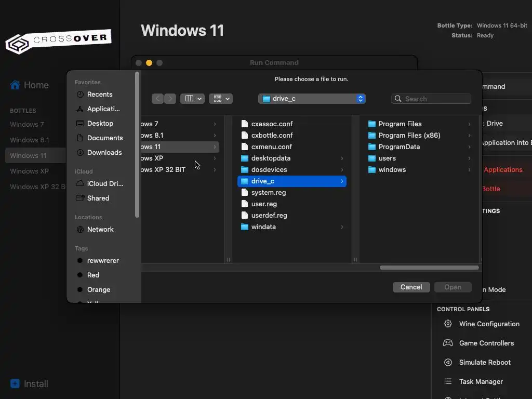Click the Documents icon in Favorites
This screenshot has height=399, width=532.
click(80, 138)
